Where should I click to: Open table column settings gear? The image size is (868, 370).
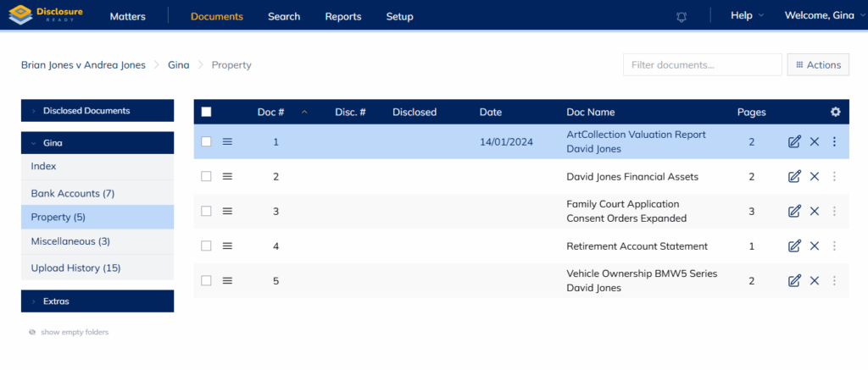(x=835, y=112)
